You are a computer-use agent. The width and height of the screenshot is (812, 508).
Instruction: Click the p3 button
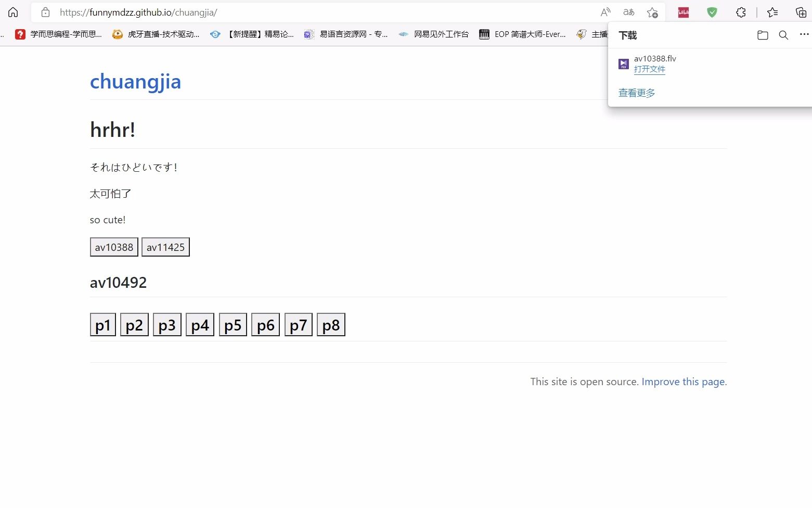click(x=167, y=325)
